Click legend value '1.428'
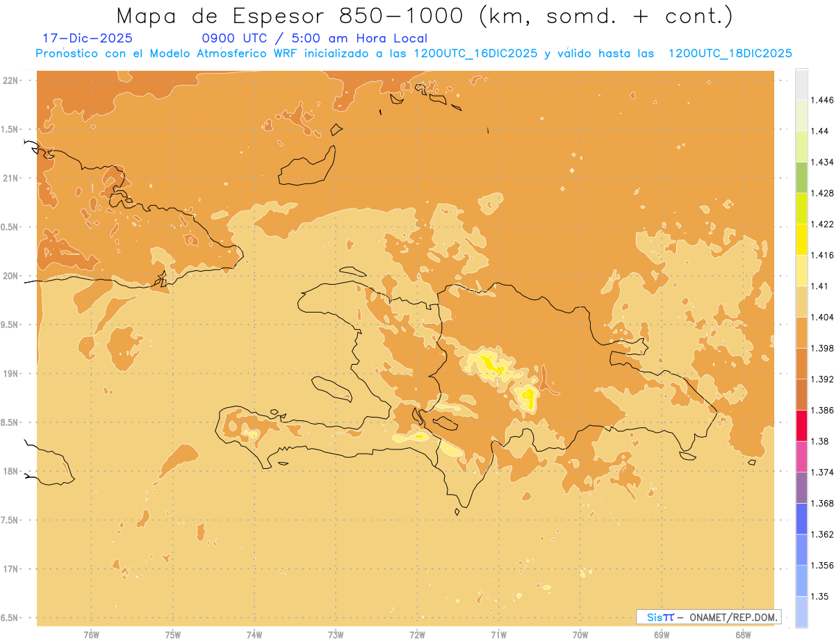This screenshot has height=644, width=834. coord(821,193)
